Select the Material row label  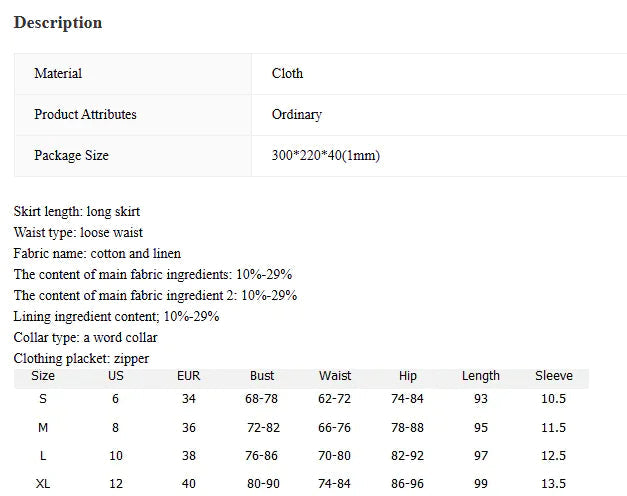pos(58,74)
